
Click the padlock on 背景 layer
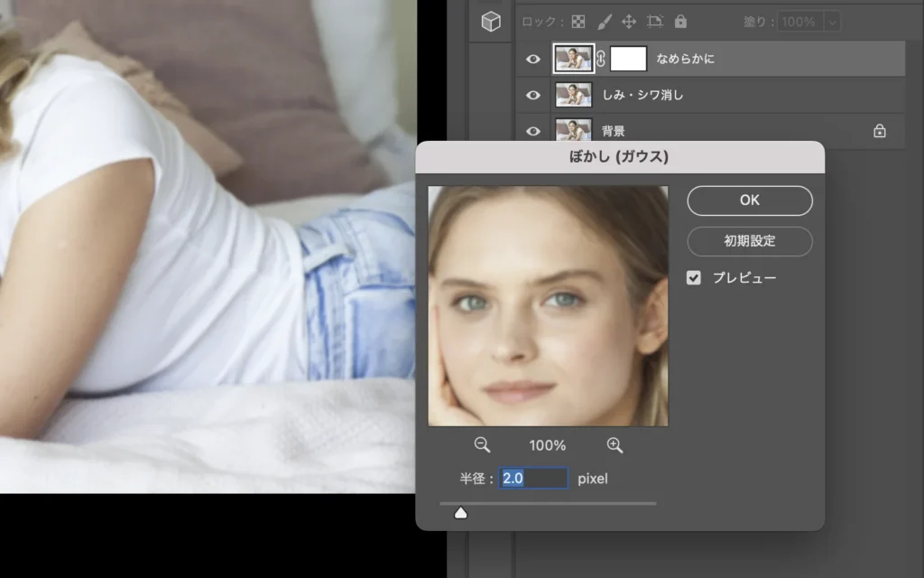click(879, 131)
